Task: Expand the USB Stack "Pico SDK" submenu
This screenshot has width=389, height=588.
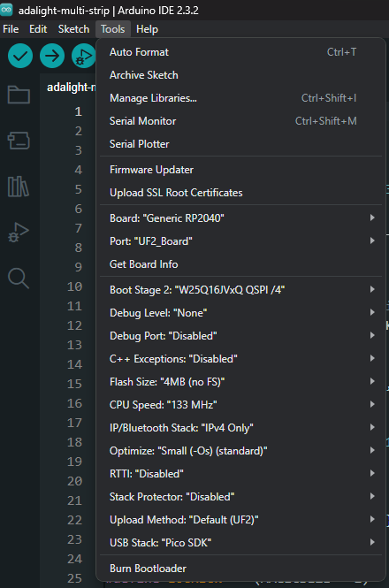Action: [x=240, y=542]
